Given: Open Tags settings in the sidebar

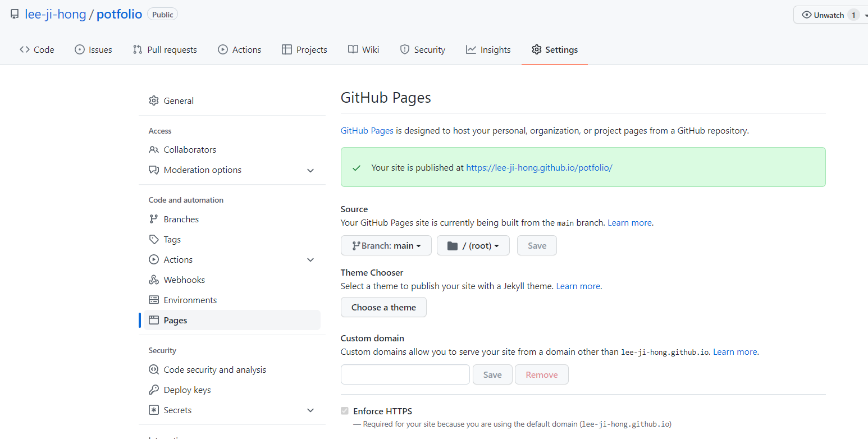Looking at the screenshot, I should (232, 239).
